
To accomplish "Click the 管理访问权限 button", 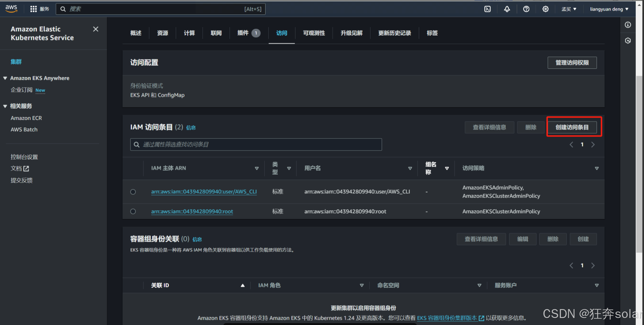I will (x=572, y=63).
